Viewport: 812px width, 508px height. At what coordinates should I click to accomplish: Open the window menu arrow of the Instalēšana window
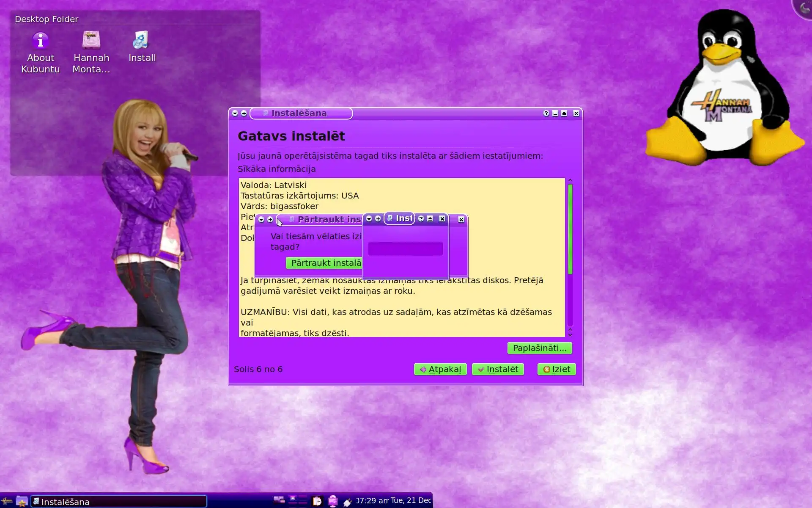pos(235,113)
